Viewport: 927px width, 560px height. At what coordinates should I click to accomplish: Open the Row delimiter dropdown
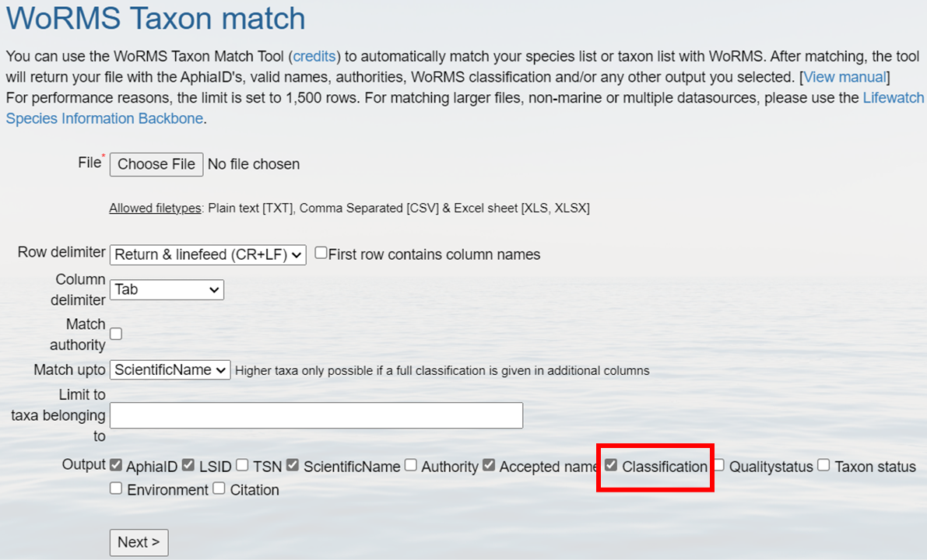point(208,254)
